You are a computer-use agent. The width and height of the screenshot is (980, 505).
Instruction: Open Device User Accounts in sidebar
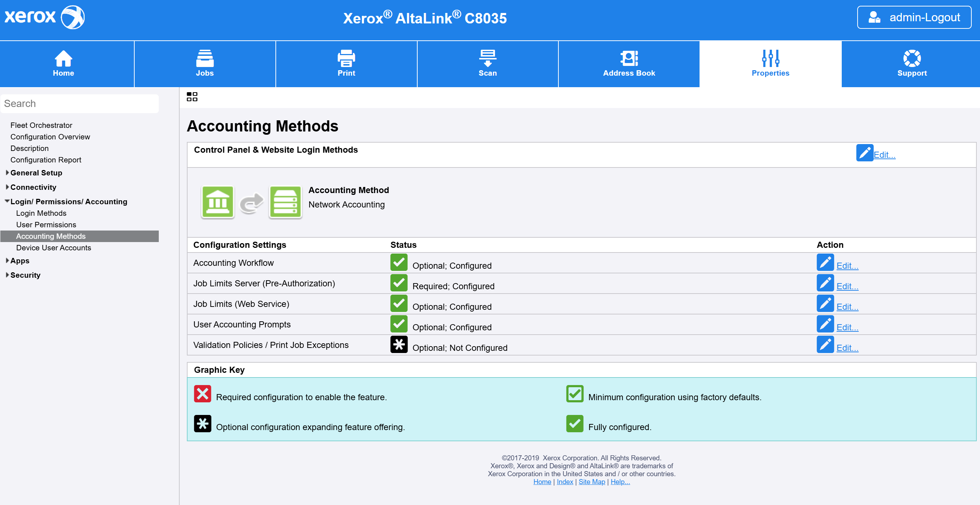pos(54,248)
